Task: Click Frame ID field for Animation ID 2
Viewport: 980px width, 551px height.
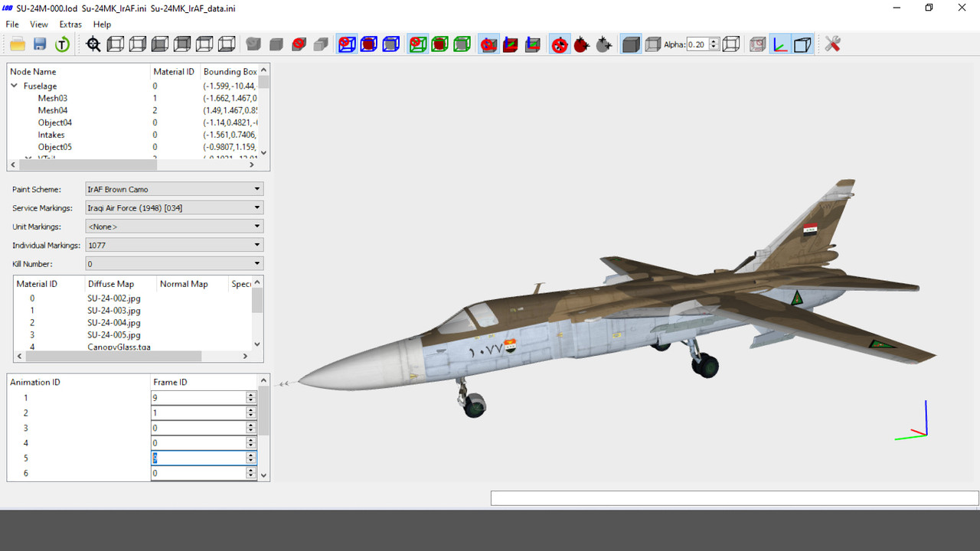Action: point(198,412)
